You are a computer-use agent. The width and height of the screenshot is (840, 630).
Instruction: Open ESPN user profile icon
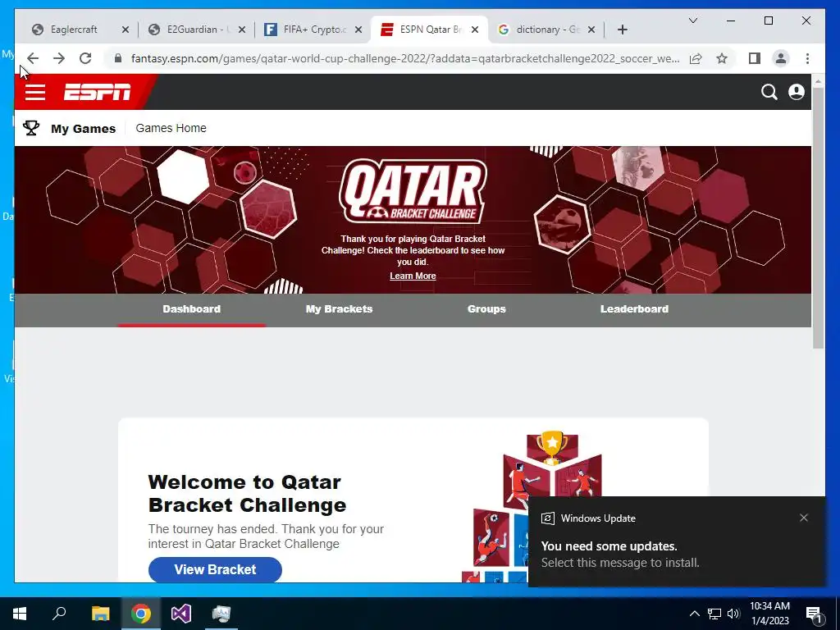(797, 92)
